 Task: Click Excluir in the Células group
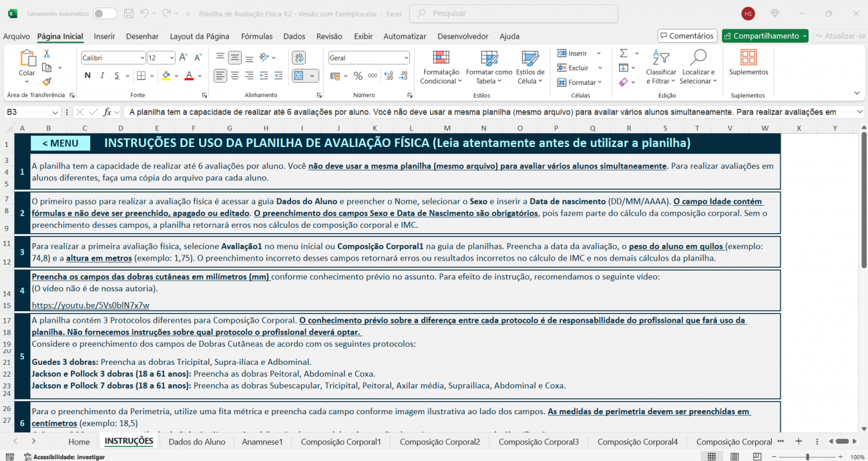pyautogui.click(x=574, y=67)
